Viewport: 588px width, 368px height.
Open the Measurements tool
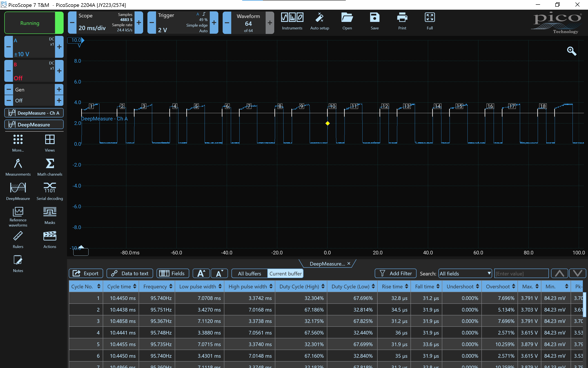coord(18,167)
